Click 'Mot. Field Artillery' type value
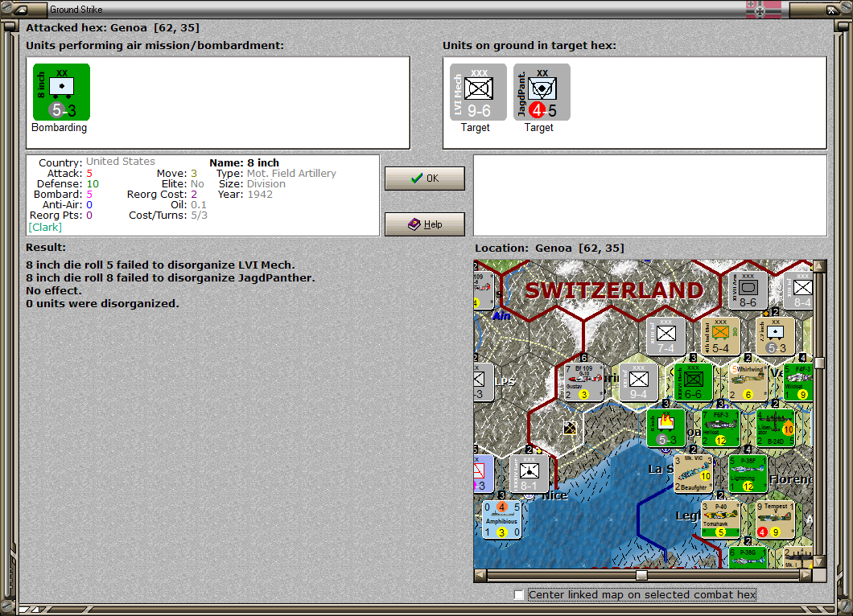853x616 pixels. [291, 174]
